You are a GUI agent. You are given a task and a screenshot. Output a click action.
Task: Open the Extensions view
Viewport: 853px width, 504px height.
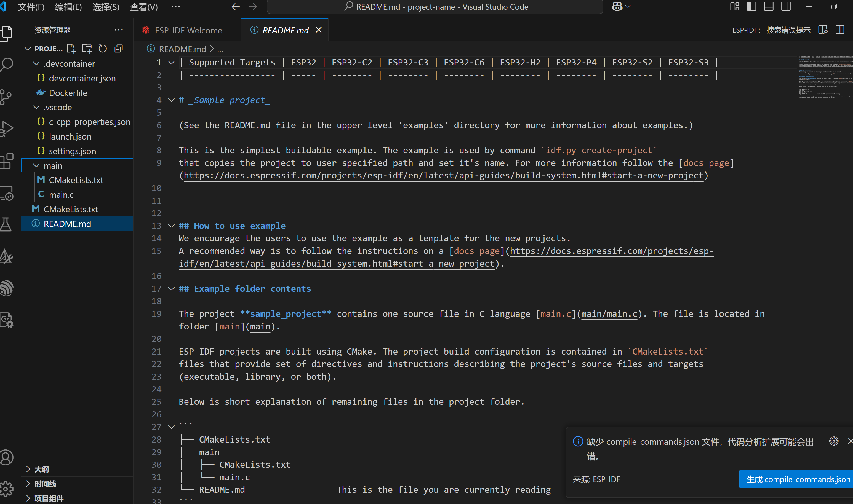pyautogui.click(x=7, y=161)
